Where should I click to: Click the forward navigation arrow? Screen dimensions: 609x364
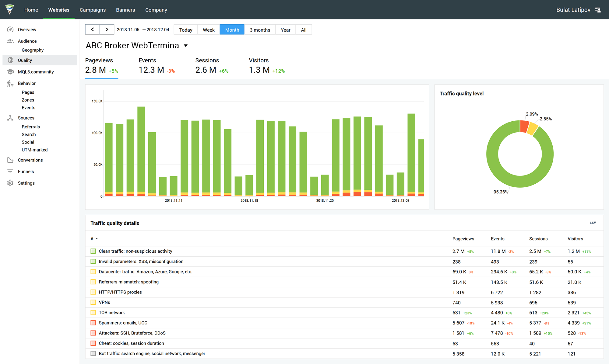(107, 29)
